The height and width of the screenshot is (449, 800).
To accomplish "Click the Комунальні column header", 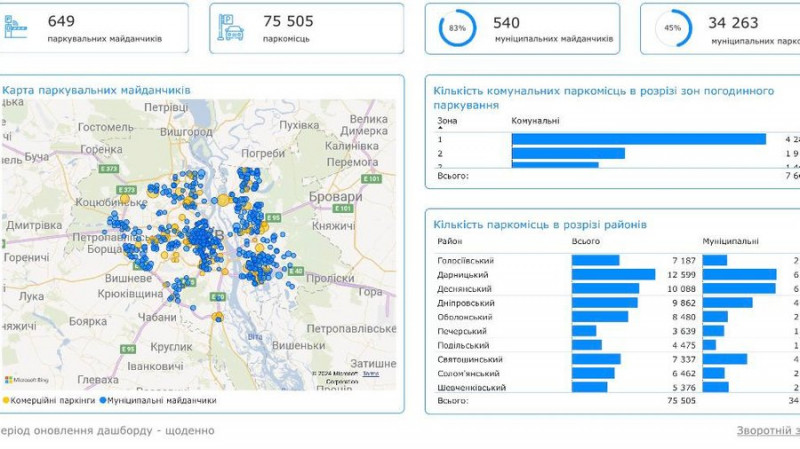I will click(535, 121).
